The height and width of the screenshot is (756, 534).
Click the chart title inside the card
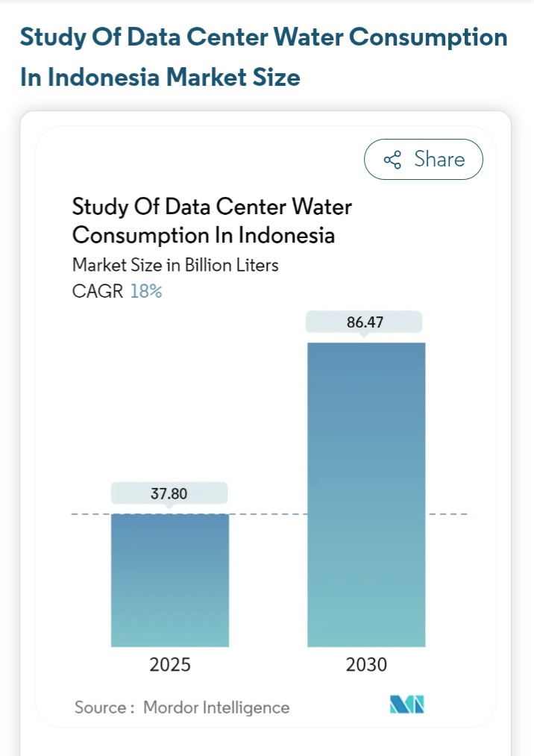click(212, 221)
